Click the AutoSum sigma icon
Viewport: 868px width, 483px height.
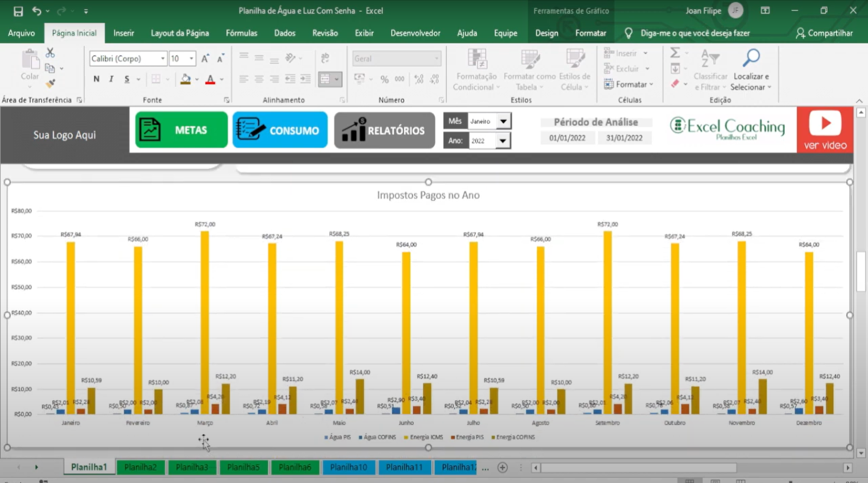(675, 53)
